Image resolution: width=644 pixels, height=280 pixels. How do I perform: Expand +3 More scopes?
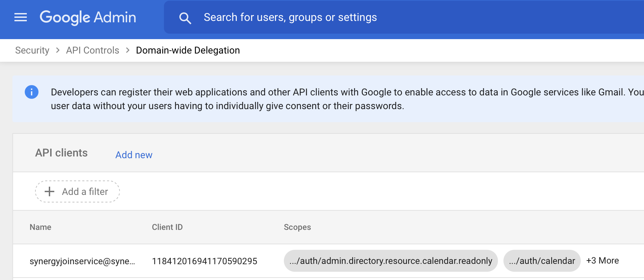point(602,261)
